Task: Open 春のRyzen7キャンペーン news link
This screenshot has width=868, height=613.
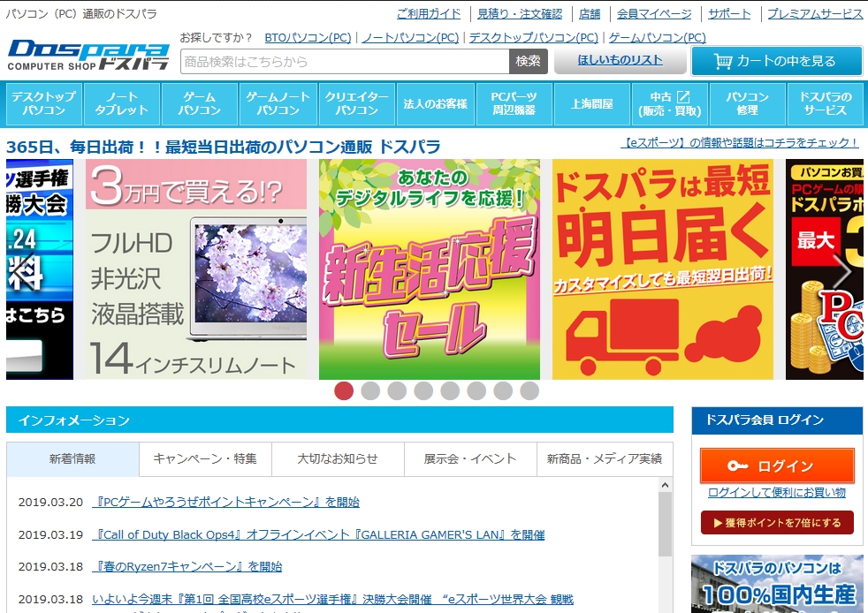Action: click(187, 566)
